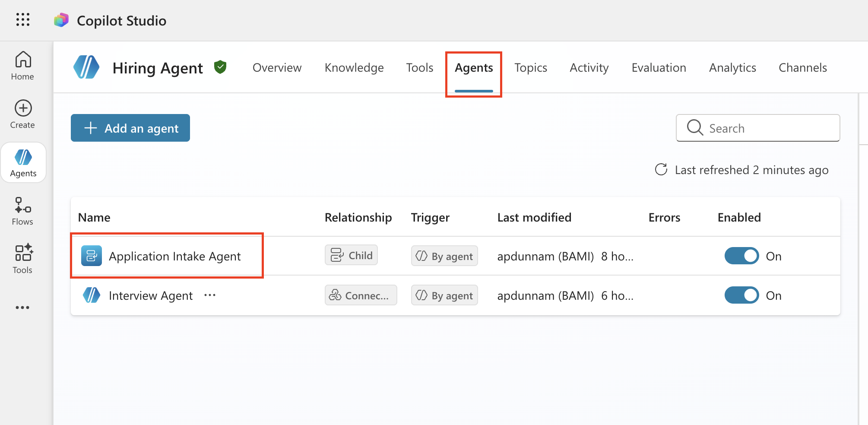Open Flows in left sidebar

pos(23,211)
